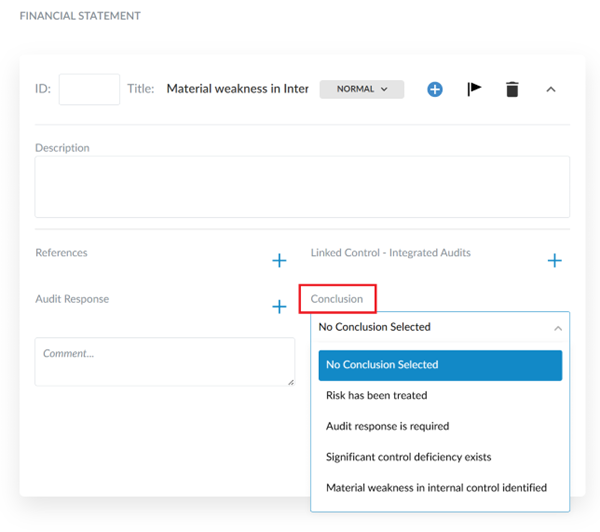Screen dimensions: 600x532
Task: Click the Comment text box
Action: click(165, 361)
